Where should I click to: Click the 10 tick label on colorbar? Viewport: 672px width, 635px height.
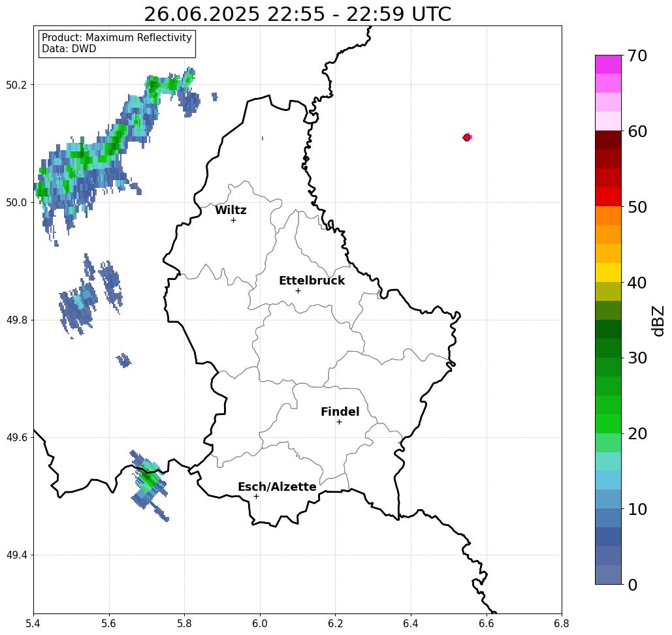637,509
